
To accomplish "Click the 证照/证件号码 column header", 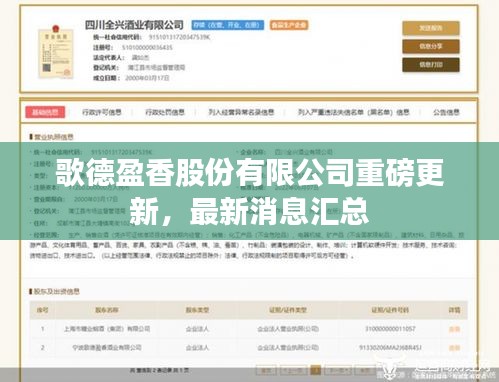I will tap(390, 310).
